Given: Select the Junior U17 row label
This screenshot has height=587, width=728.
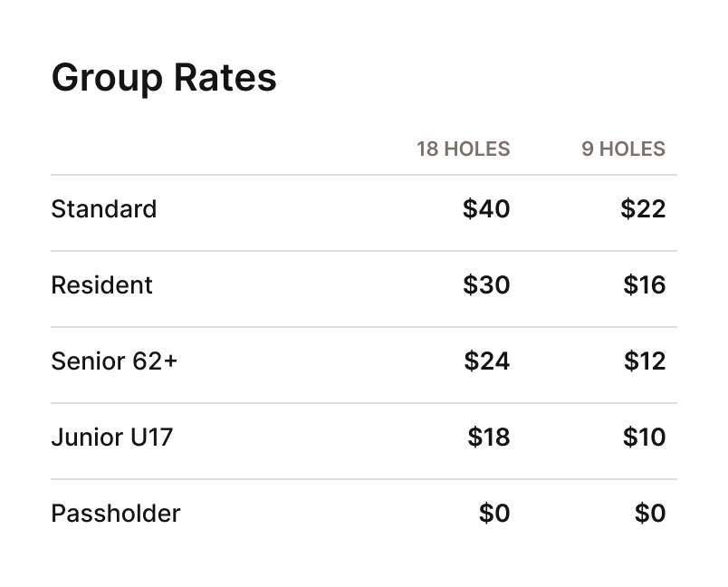Looking at the screenshot, I should click(x=112, y=438).
